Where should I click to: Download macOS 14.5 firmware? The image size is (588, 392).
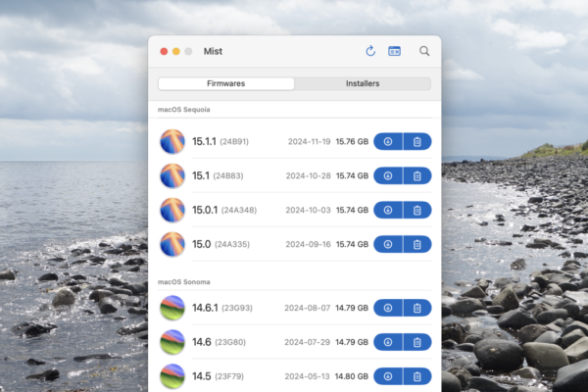[388, 376]
